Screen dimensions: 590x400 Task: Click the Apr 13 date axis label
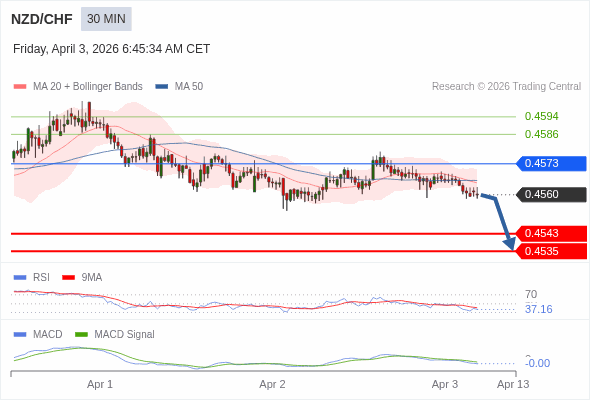513,384
